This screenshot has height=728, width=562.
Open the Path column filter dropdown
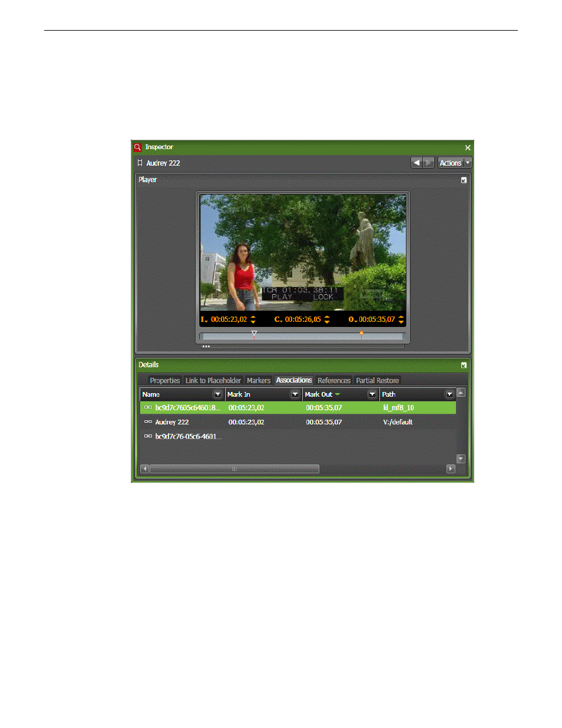pyautogui.click(x=449, y=394)
